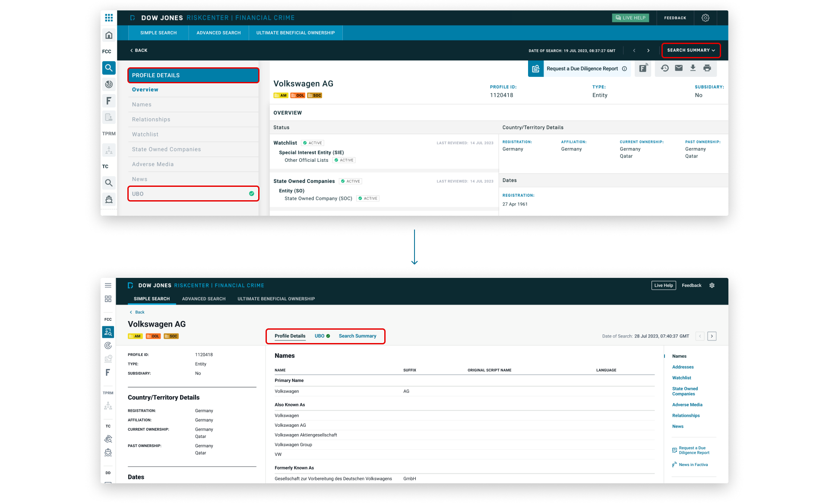This screenshot has height=504, width=829.
Task: Click the four-squares dashboard icon, bottom screen
Action: pyautogui.click(x=108, y=299)
